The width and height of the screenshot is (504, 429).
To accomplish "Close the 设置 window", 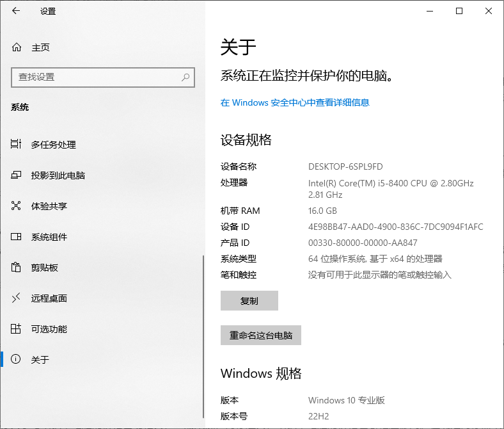I will point(489,11).
